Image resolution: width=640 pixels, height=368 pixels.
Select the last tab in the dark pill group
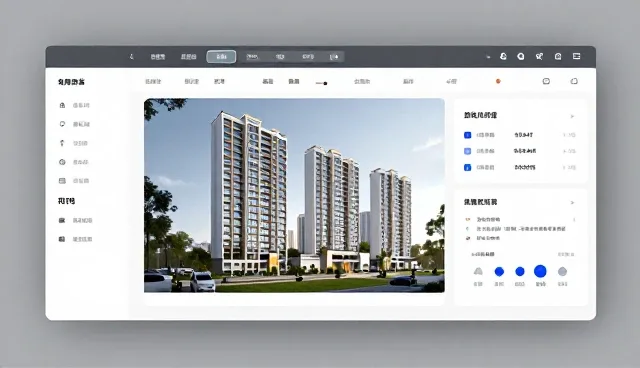pos(334,57)
